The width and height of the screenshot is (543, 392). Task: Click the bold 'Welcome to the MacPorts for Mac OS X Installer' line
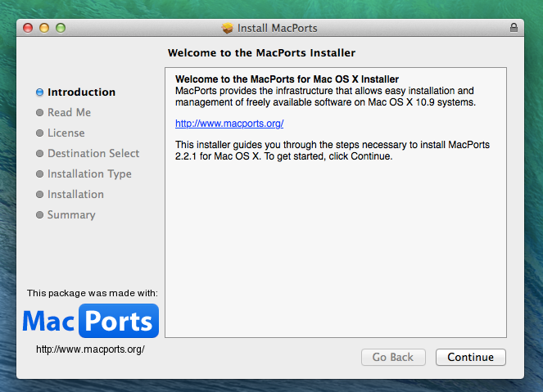tap(287, 79)
